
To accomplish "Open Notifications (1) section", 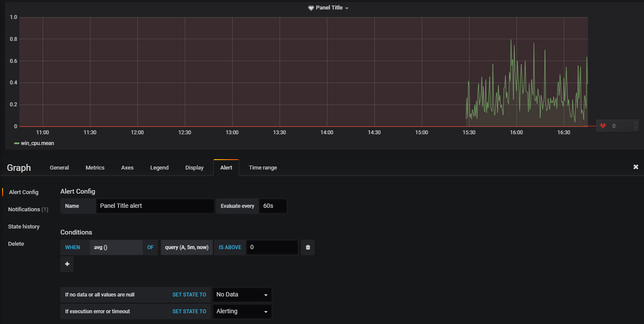I will 28,209.
